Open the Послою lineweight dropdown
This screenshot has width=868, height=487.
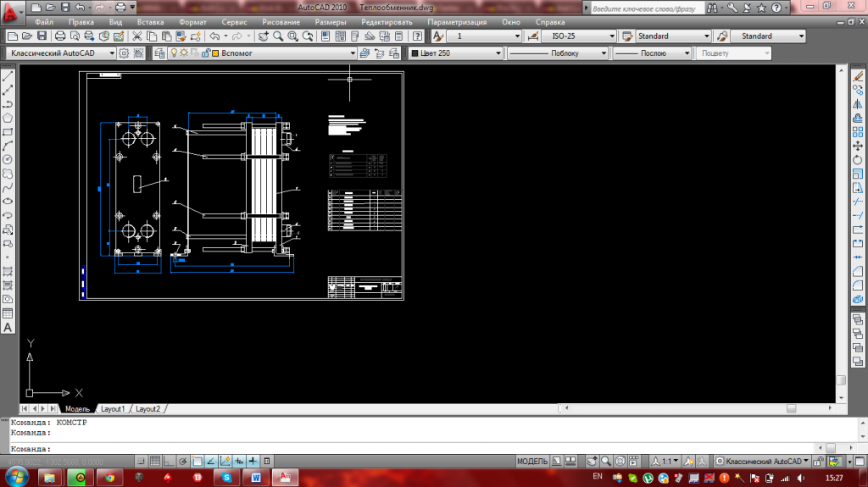(x=652, y=53)
